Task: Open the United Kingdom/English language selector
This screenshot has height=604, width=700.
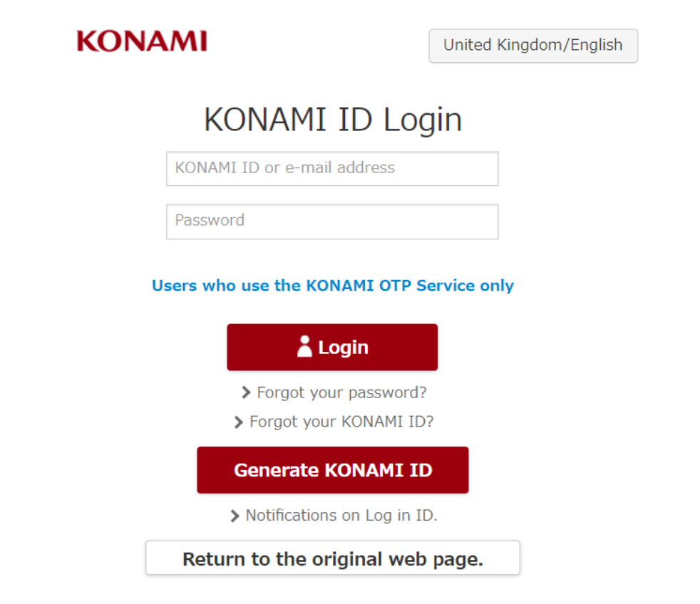Action: tap(532, 46)
